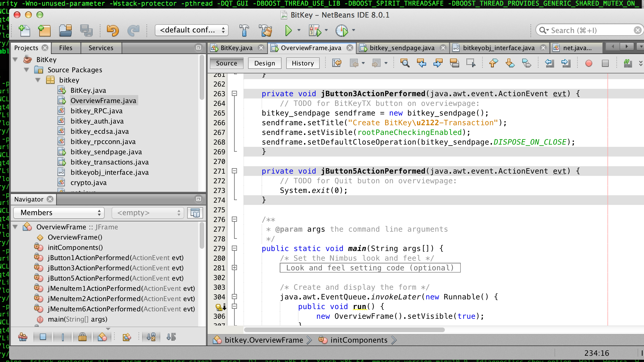The height and width of the screenshot is (362, 644).
Task: Find next occurrence arrow icon
Action: pos(438,63)
